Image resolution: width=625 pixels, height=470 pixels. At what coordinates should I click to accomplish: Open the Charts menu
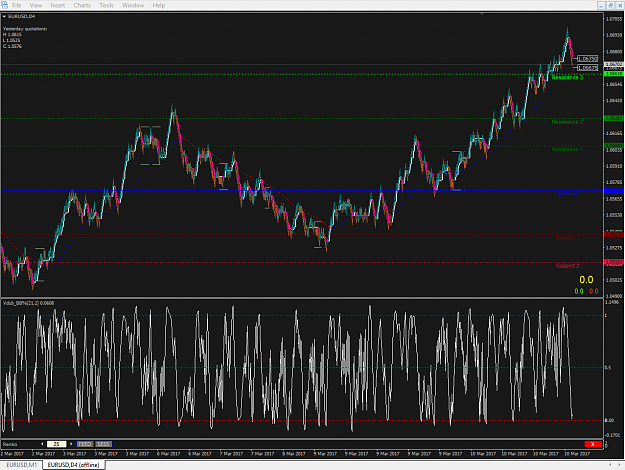pyautogui.click(x=82, y=5)
